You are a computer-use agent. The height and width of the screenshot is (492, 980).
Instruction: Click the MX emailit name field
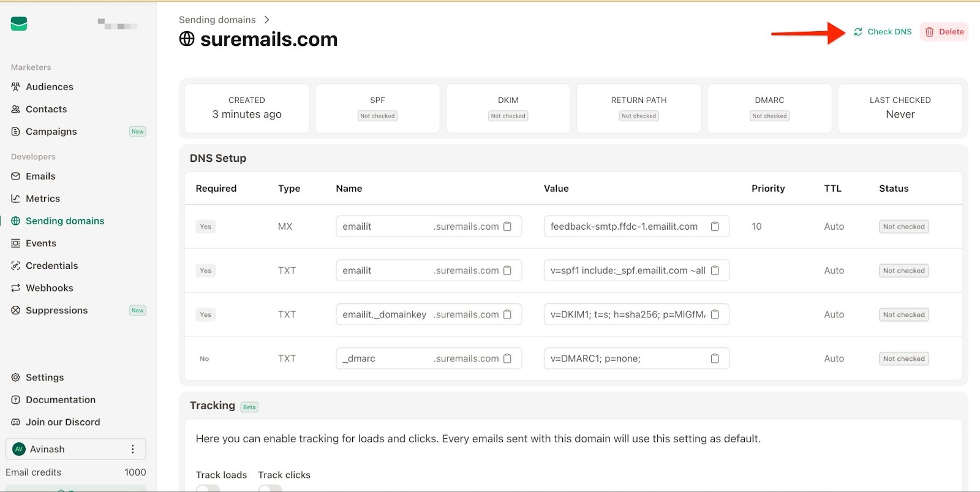tap(429, 227)
